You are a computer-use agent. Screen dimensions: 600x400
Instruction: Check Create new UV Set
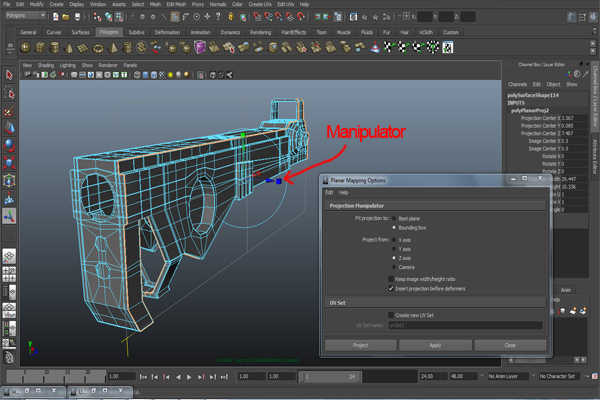click(x=391, y=315)
